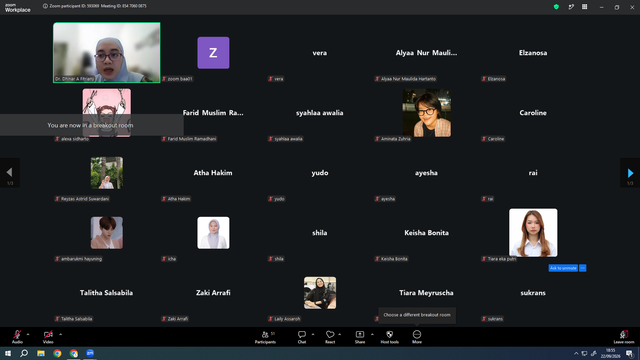The image size is (640, 360).
Task: Click Ask to unmute for Tiara eka putri
Action: tap(563, 268)
